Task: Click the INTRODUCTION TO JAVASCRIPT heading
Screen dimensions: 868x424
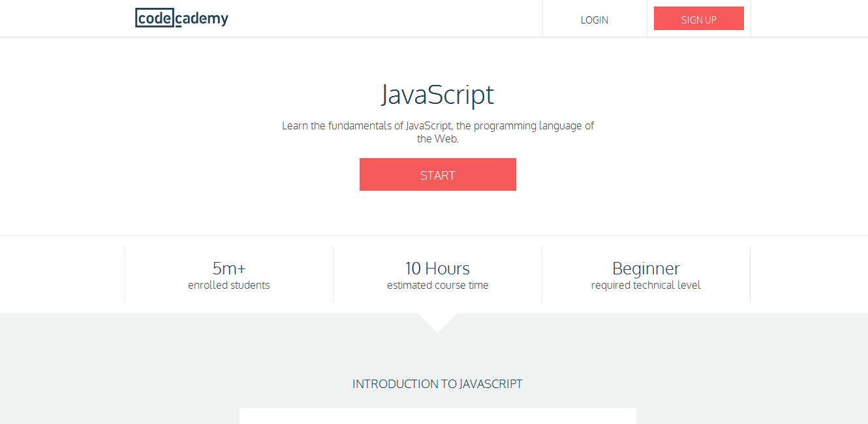Action: click(x=438, y=384)
